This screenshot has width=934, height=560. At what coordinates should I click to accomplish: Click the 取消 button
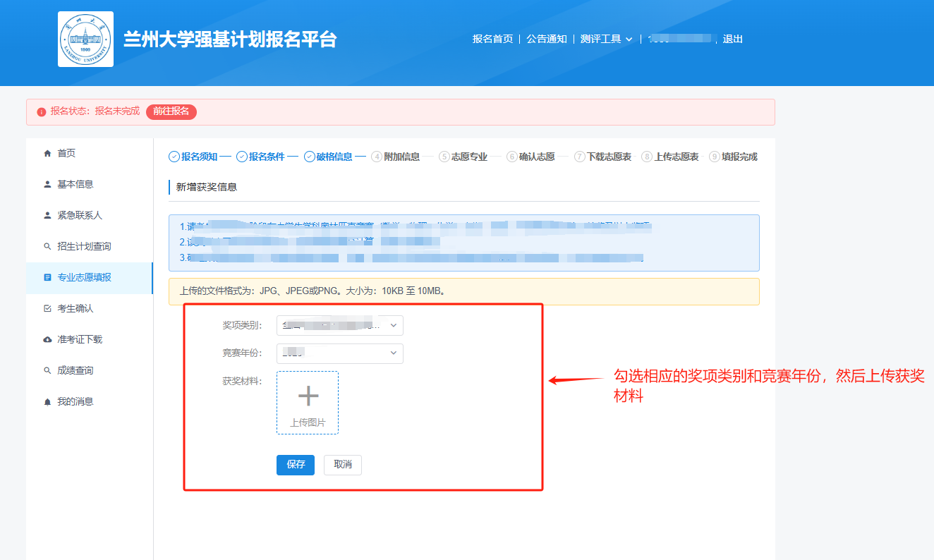tap(343, 465)
